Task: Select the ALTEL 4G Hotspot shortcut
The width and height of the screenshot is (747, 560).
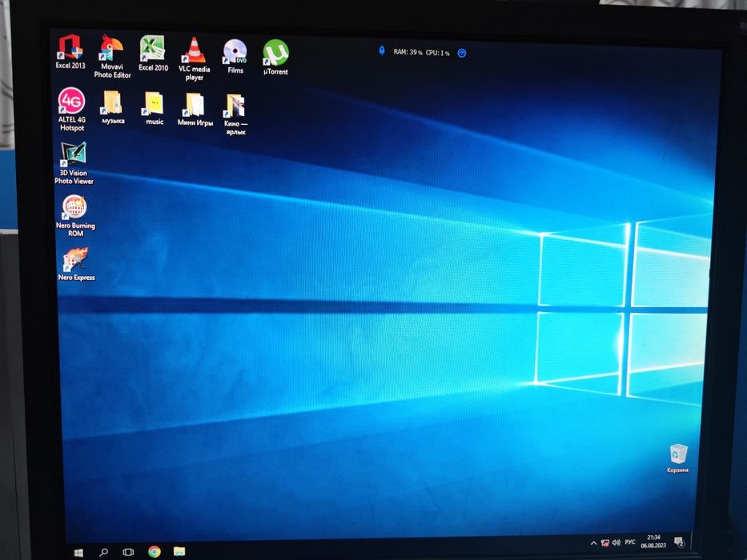Action: (72, 109)
